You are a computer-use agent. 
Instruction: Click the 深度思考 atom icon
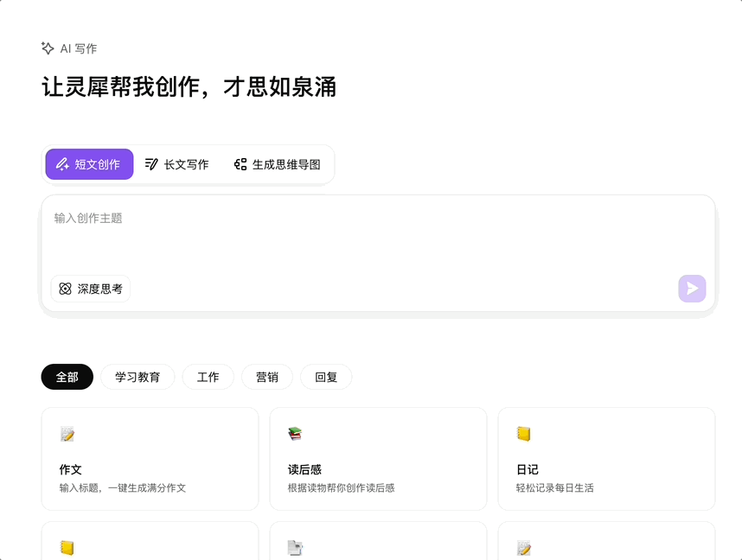(66, 289)
